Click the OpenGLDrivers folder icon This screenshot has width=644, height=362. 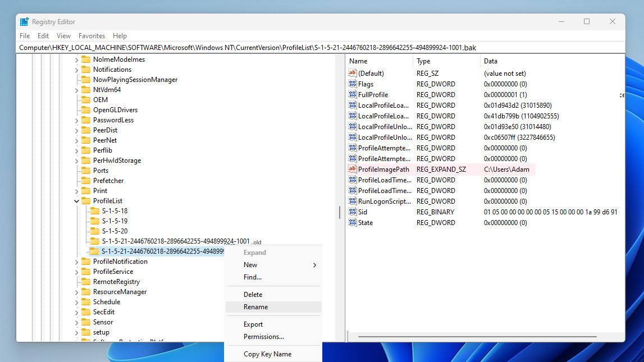[86, 110]
